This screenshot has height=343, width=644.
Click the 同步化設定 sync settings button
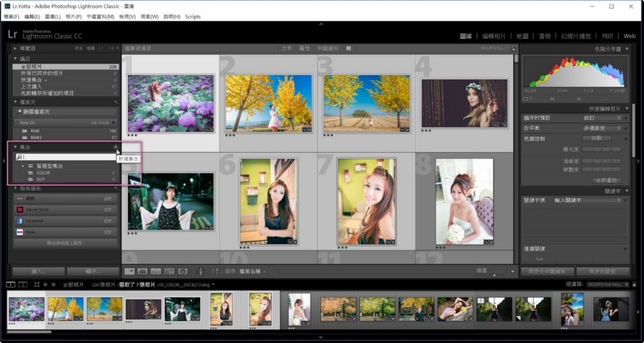point(602,271)
